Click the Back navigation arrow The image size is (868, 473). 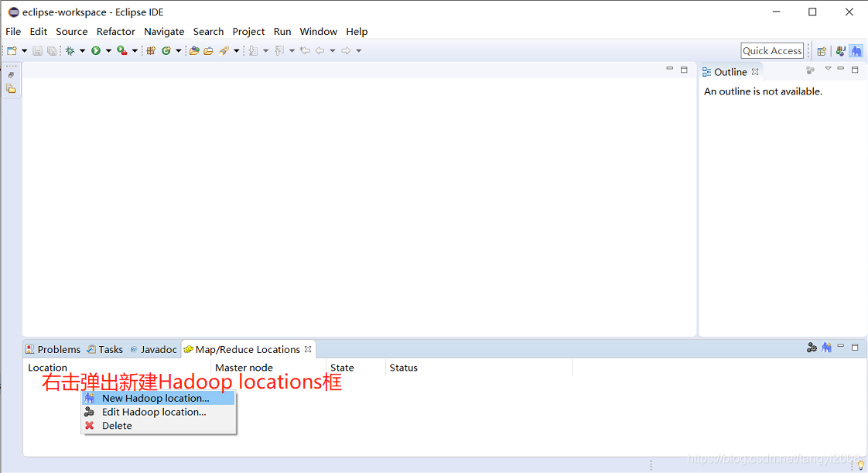coord(320,51)
